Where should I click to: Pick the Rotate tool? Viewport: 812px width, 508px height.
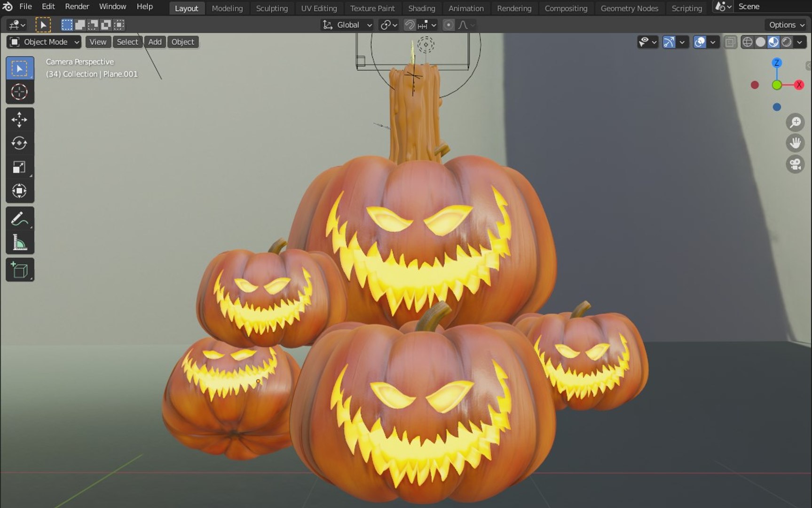click(x=20, y=143)
